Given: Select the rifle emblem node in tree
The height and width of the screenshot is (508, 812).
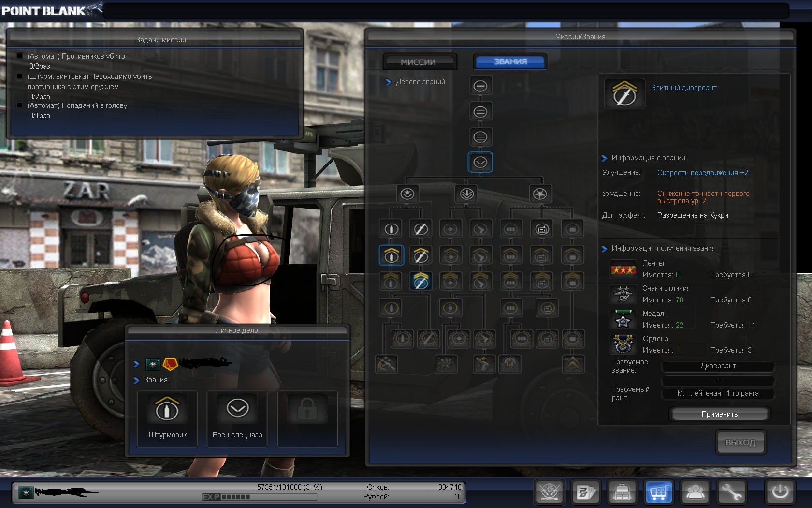Looking at the screenshot, I should coord(387,364).
